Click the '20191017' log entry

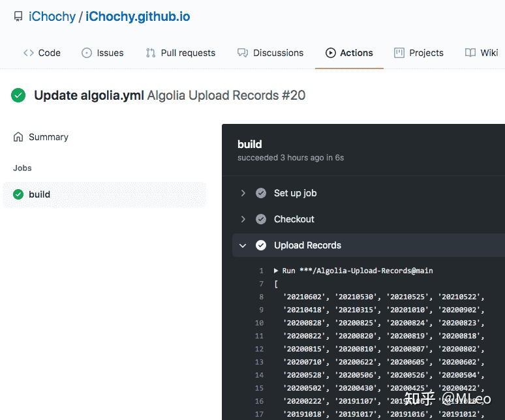pos(356,414)
